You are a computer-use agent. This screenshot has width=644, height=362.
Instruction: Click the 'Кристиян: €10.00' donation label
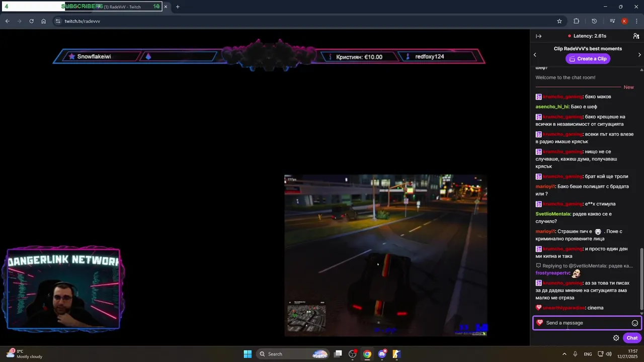click(x=359, y=57)
